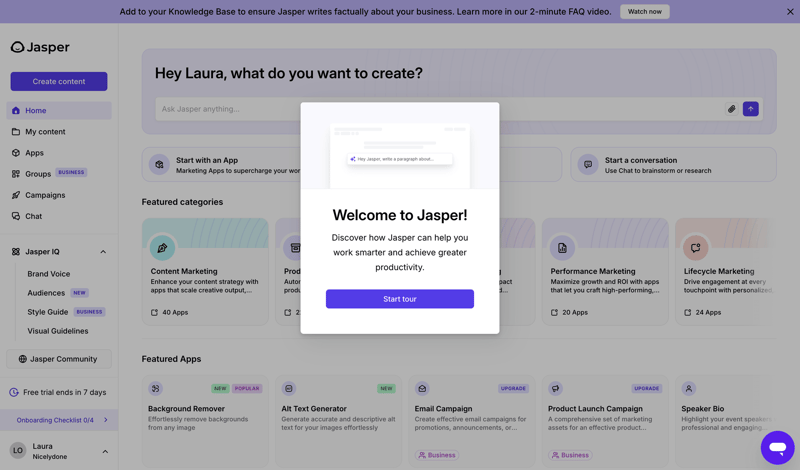Open the Laura account menu chevron
This screenshot has height=470, width=800.
pyautogui.click(x=105, y=452)
